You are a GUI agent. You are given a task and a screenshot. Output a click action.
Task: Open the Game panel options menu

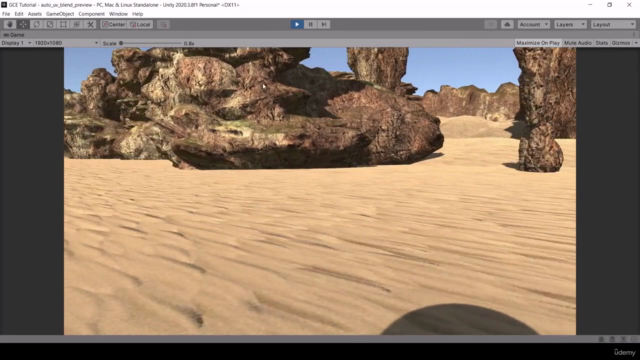[634, 35]
